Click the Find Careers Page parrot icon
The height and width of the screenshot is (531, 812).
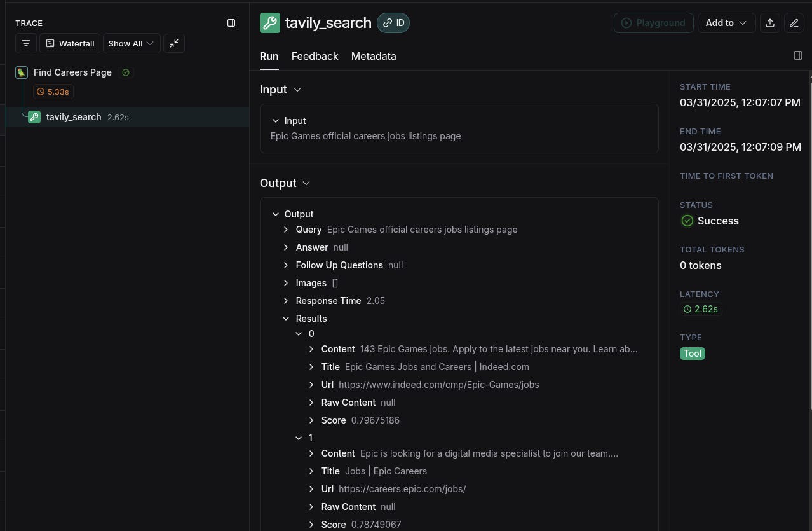click(22, 72)
